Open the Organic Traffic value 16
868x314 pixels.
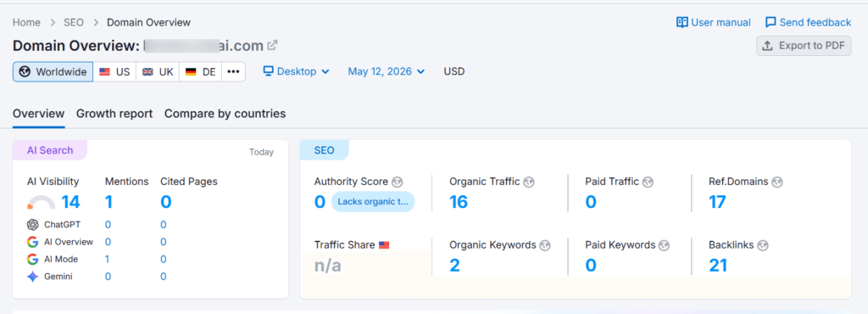[x=459, y=202]
